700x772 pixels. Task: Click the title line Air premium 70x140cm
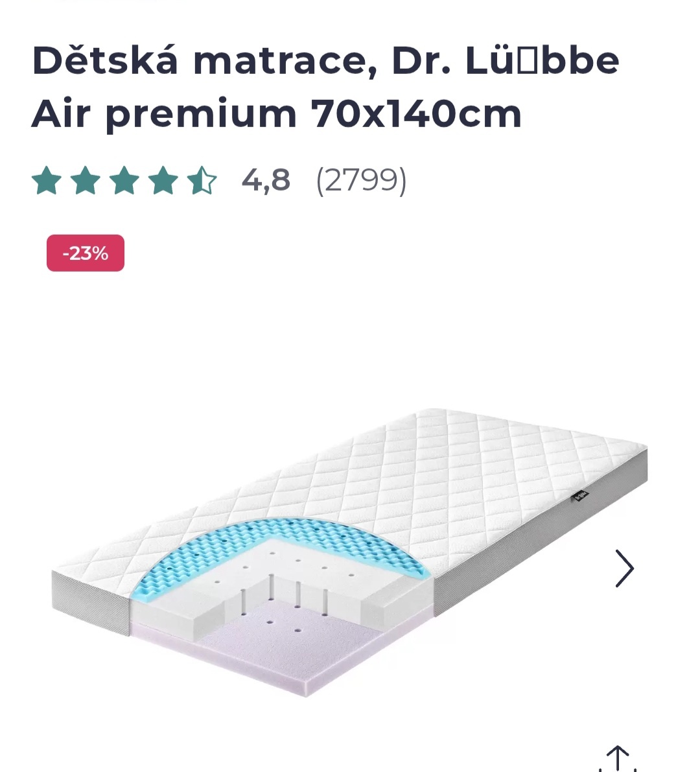click(x=277, y=113)
